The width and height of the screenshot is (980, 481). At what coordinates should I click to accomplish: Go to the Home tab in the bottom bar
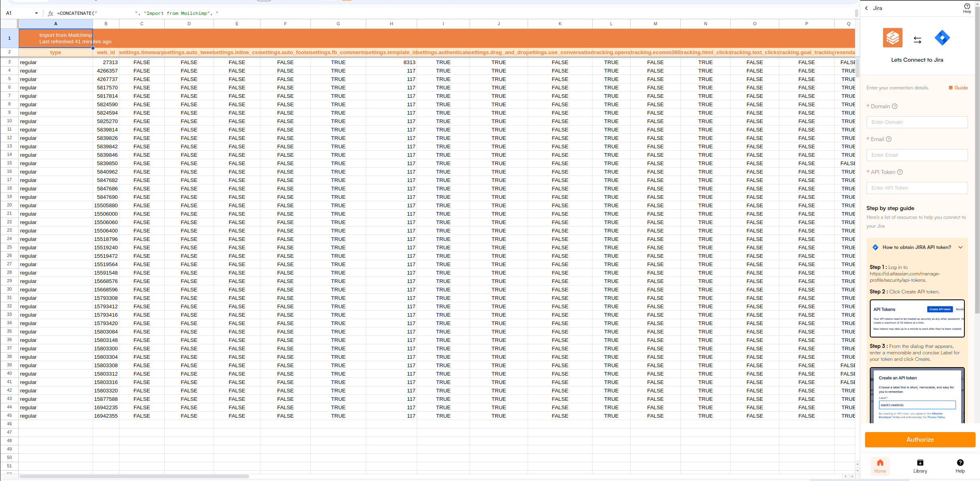pyautogui.click(x=880, y=466)
